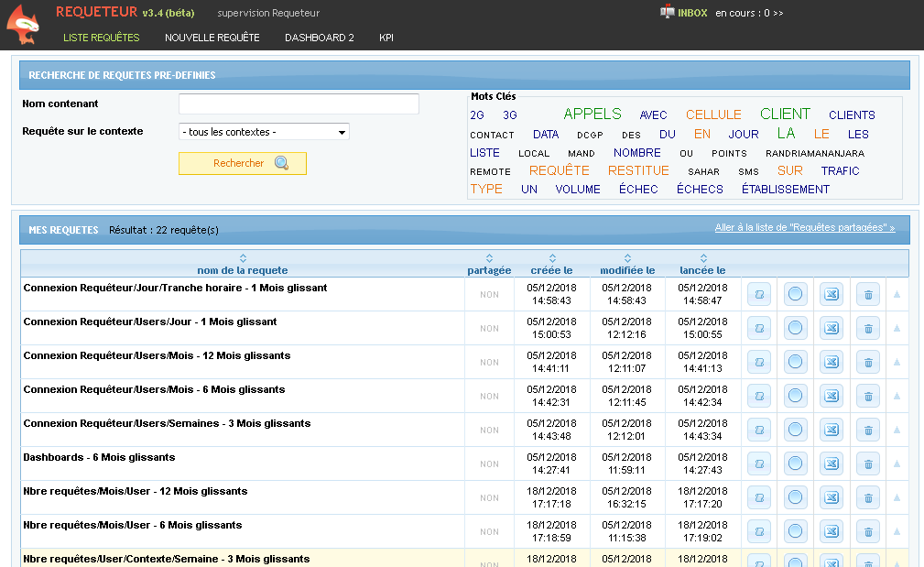Open the LISTE REQUÊTES menu
This screenshot has height=567, width=924.
point(102,38)
